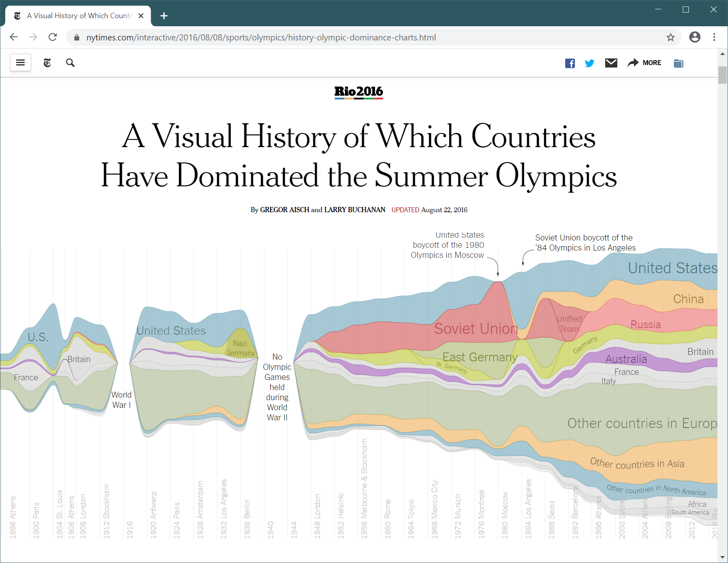Click the New York Times logo icon
The height and width of the screenshot is (563, 728).
[47, 63]
